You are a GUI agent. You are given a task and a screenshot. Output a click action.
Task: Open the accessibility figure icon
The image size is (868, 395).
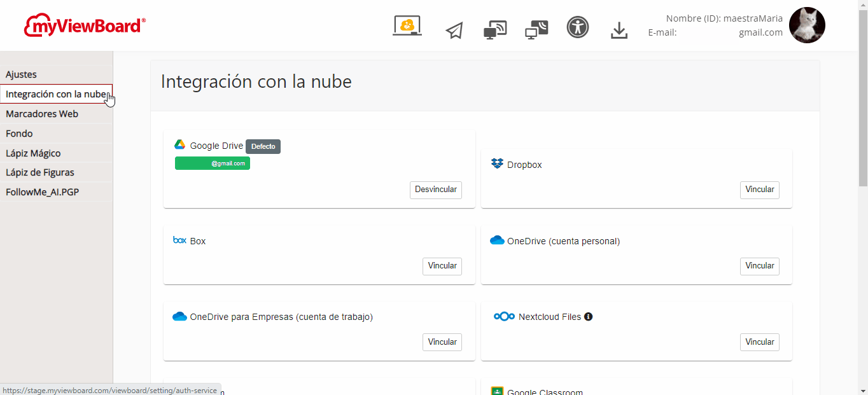pyautogui.click(x=578, y=27)
